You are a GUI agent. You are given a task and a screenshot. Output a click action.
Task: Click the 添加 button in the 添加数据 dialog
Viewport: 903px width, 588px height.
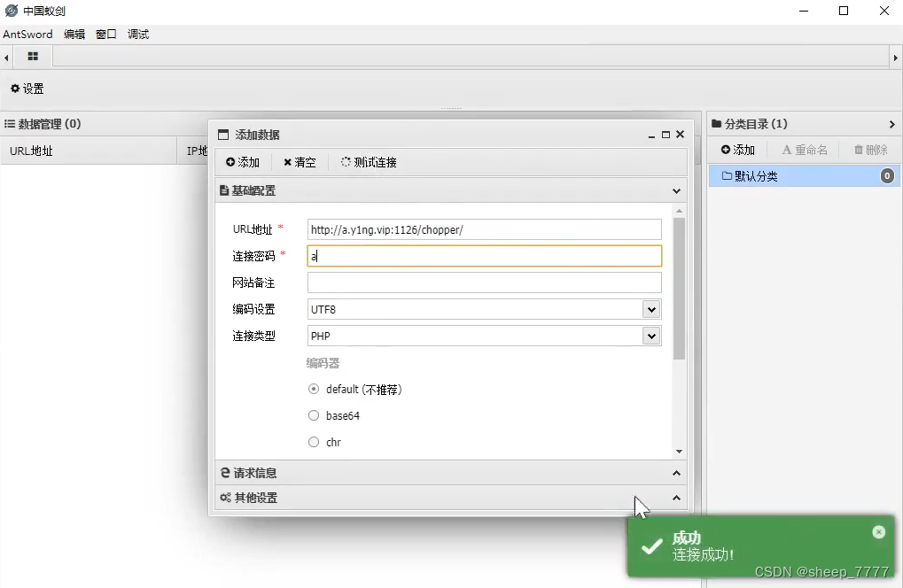pyautogui.click(x=243, y=162)
